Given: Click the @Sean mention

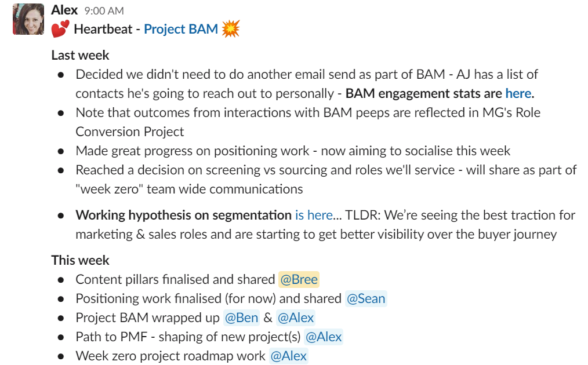Looking at the screenshot, I should tap(366, 299).
